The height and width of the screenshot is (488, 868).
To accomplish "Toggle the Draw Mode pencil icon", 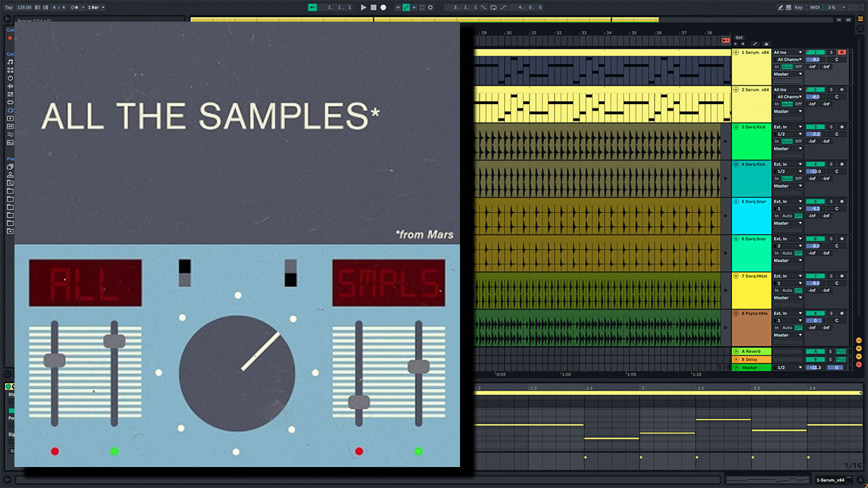I will (780, 7).
